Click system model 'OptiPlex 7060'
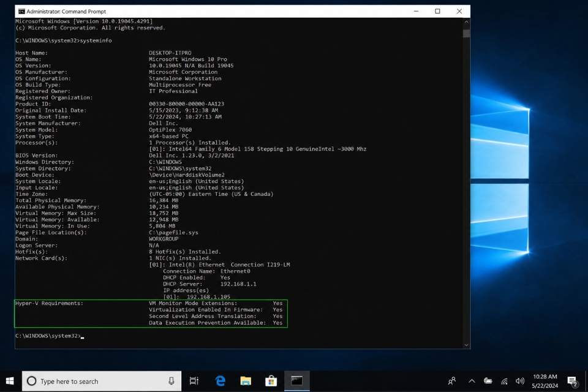Screen dimensions: 588x392 click(170, 130)
